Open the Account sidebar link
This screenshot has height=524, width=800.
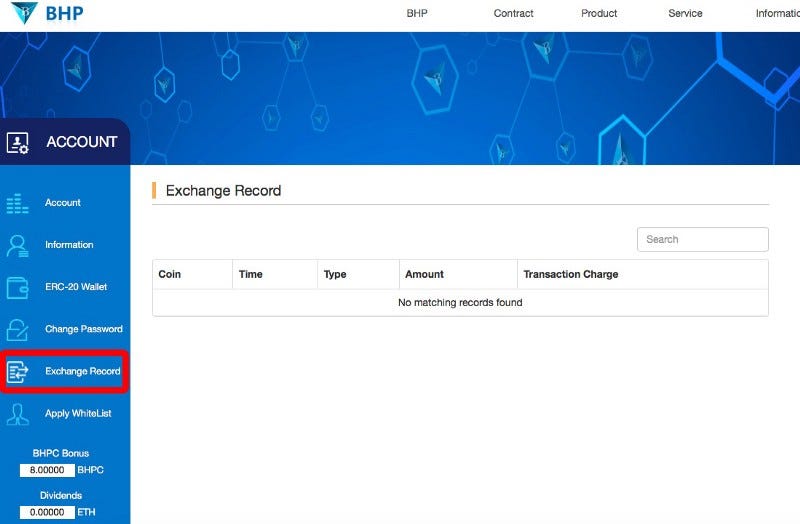(63, 203)
